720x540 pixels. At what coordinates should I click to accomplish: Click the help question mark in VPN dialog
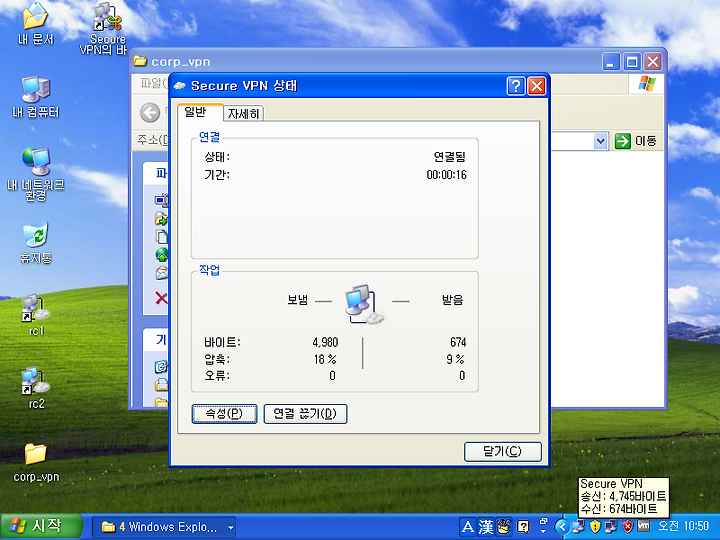(516, 86)
